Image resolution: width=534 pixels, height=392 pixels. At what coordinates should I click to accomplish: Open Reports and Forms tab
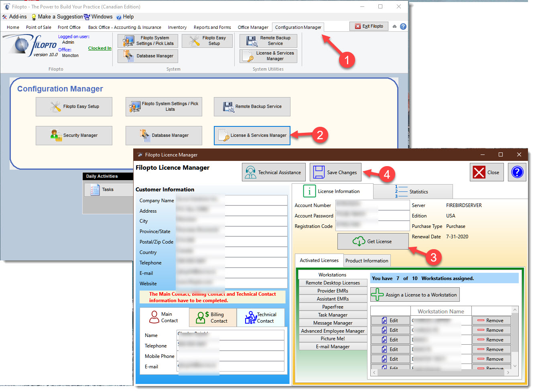212,27
